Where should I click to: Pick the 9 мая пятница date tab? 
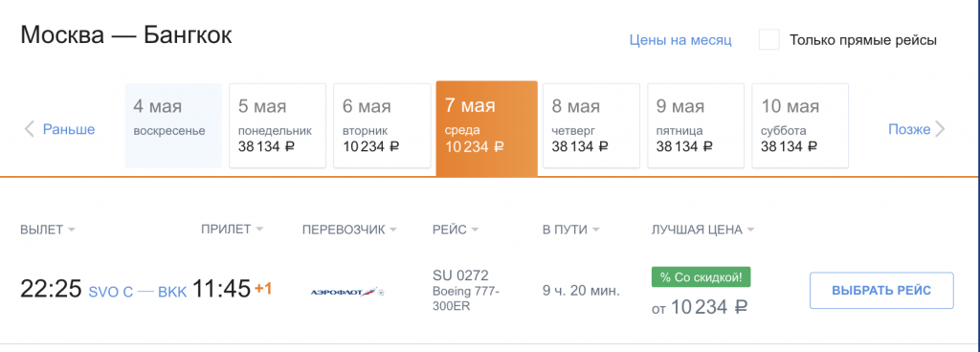pos(696,125)
